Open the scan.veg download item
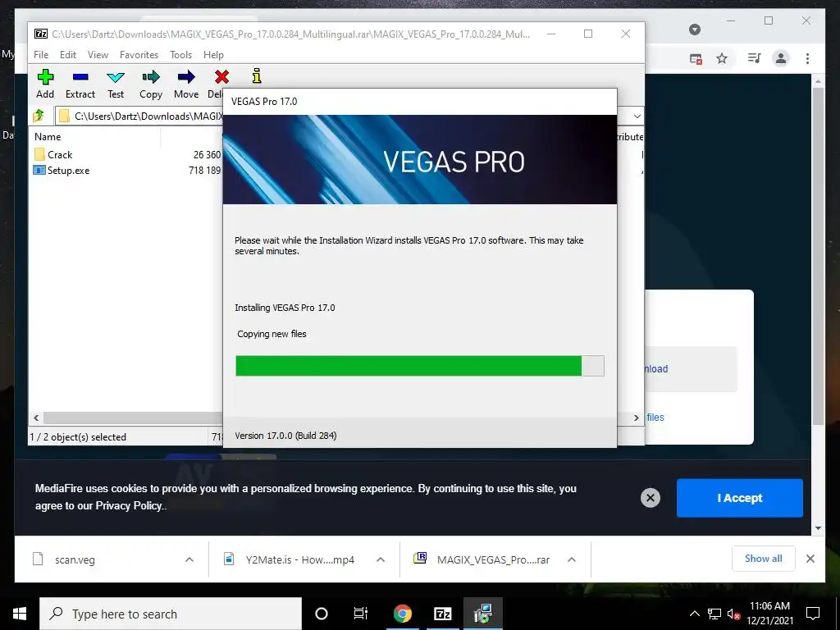 75,559
